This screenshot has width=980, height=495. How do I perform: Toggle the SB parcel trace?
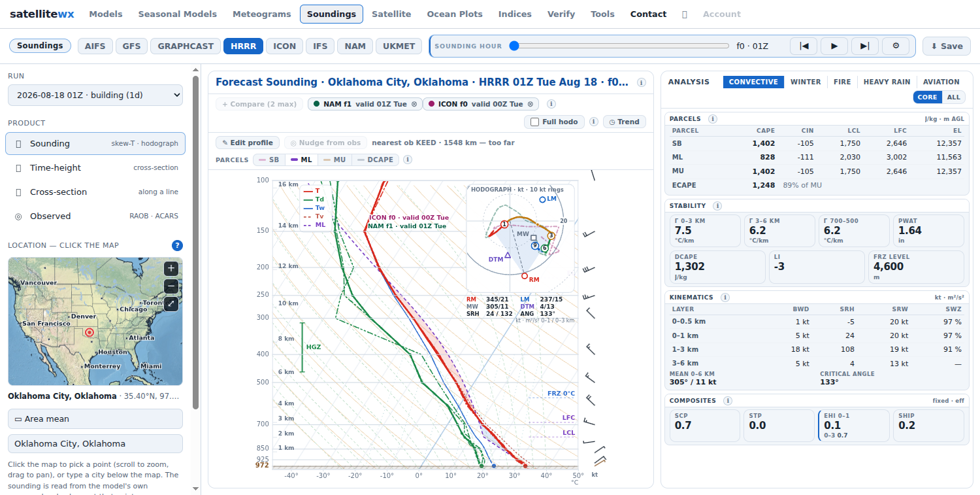point(269,160)
